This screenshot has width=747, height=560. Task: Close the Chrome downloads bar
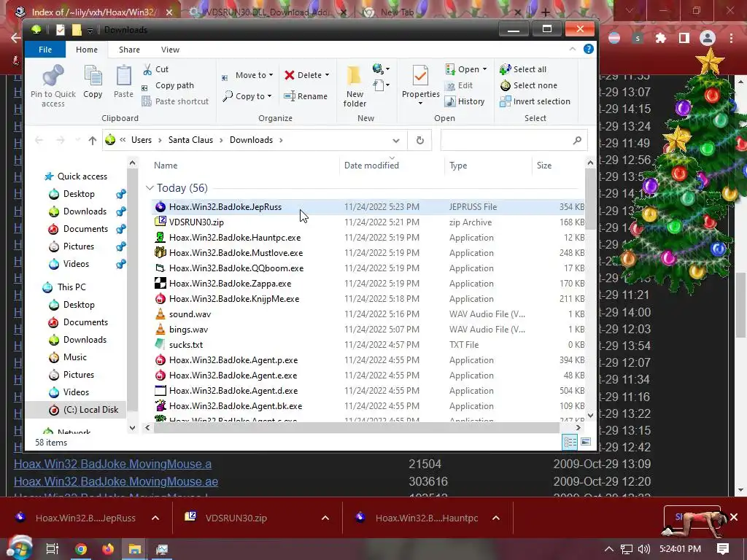click(734, 517)
